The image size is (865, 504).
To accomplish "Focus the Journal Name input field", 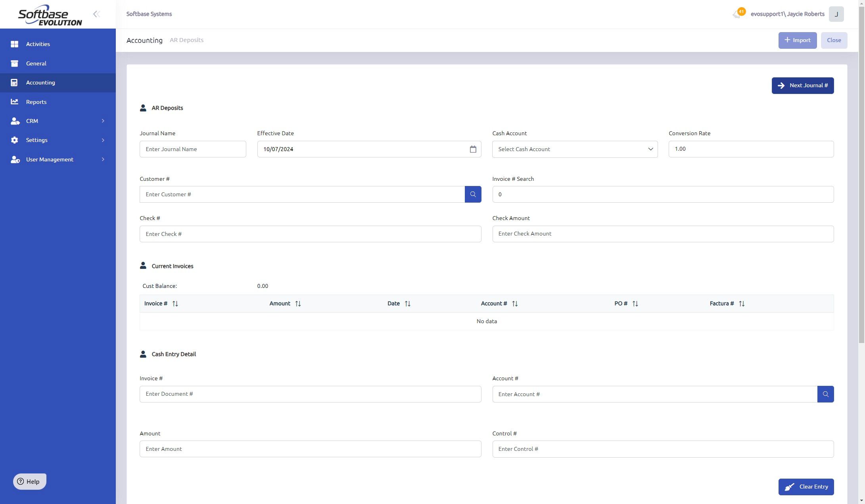I will [x=193, y=149].
